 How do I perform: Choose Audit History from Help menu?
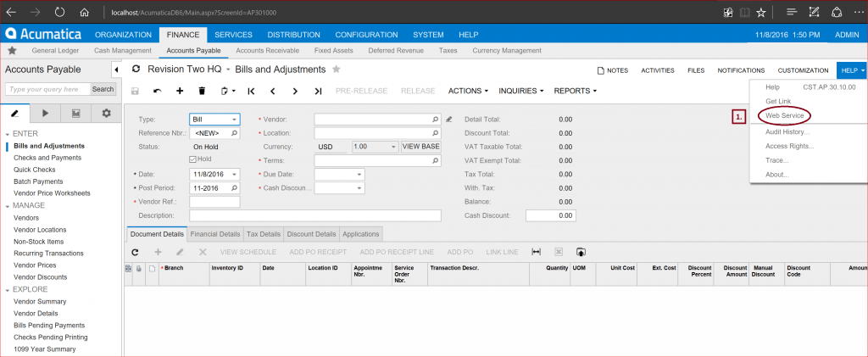(787, 132)
